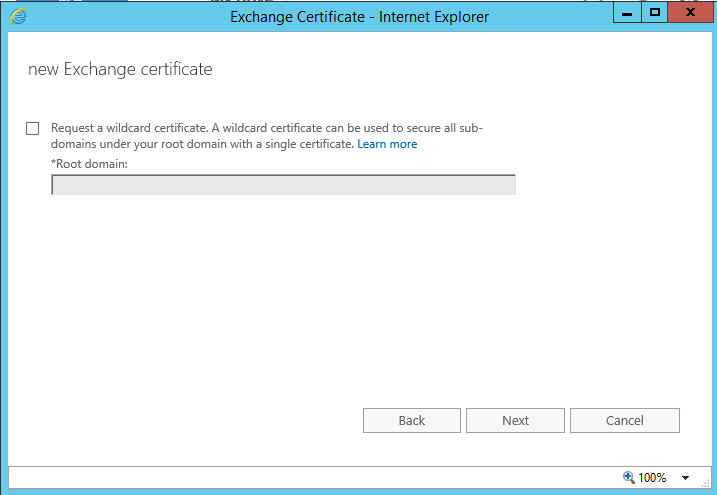Click the Internet Explorer logo in title bar
Image resolution: width=717 pixels, height=495 pixels.
click(18, 15)
